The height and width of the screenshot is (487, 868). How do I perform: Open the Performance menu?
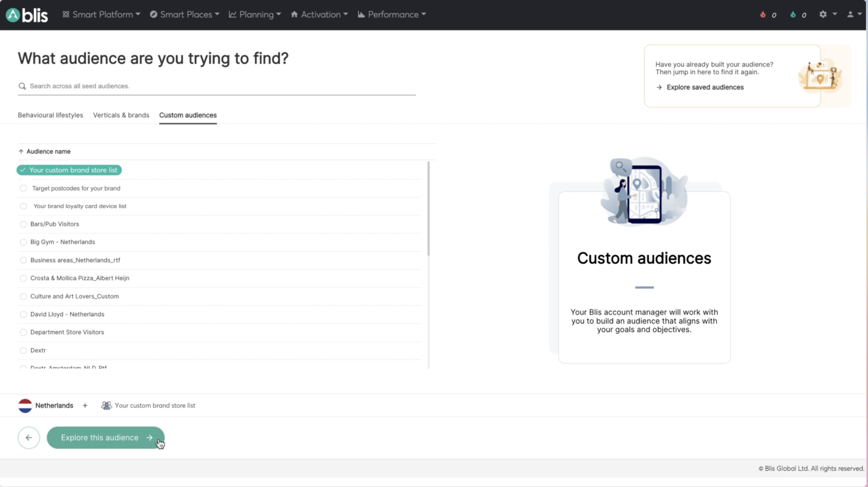[392, 14]
